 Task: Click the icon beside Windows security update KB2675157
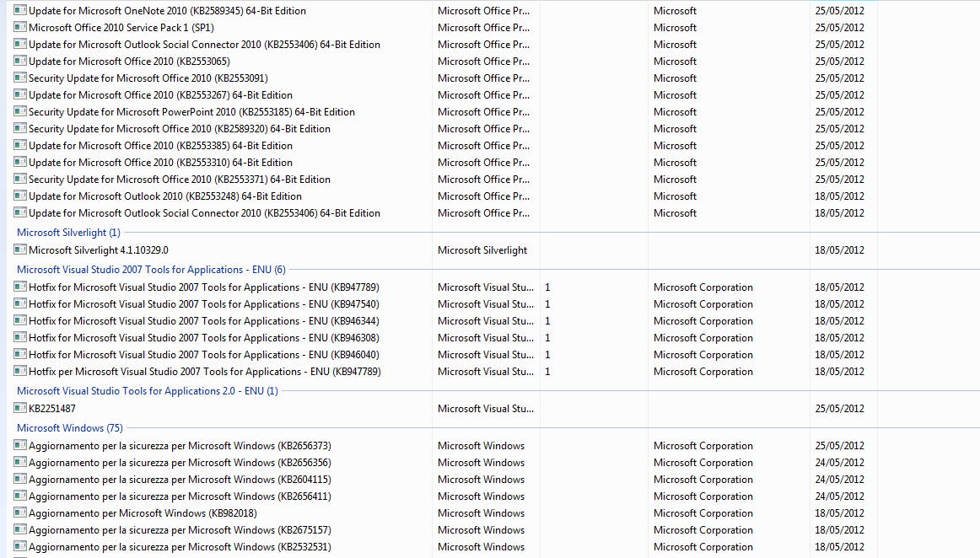tap(20, 529)
